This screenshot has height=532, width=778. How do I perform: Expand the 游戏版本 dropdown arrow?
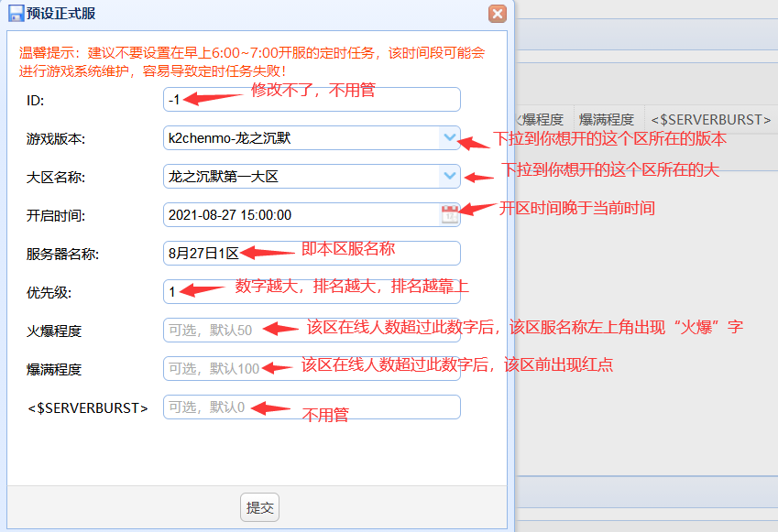[x=449, y=137]
